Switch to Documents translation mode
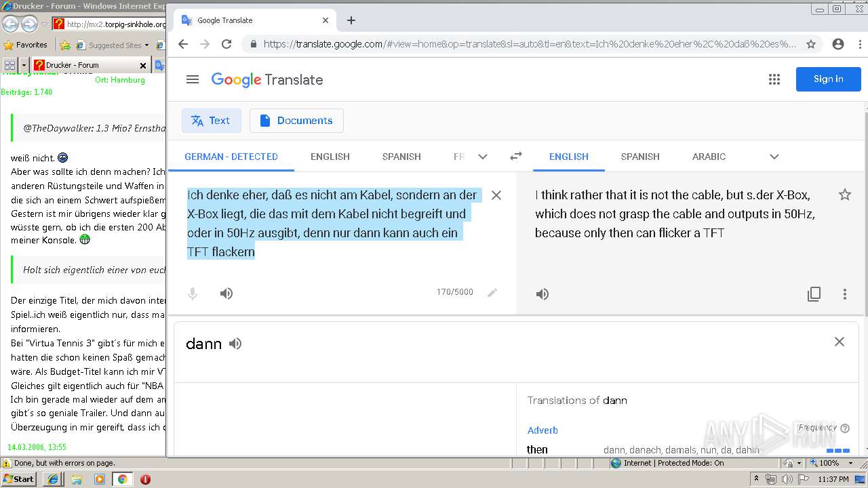868x488 pixels. [x=296, y=121]
